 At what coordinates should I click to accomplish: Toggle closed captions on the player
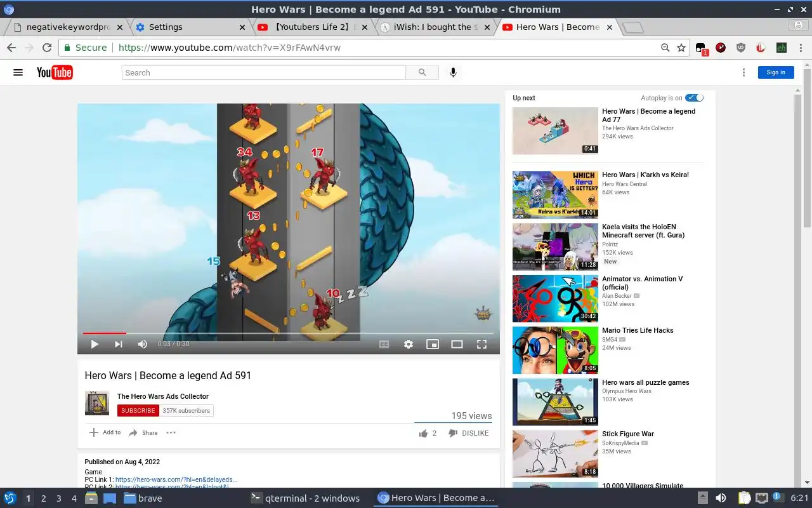(x=384, y=344)
